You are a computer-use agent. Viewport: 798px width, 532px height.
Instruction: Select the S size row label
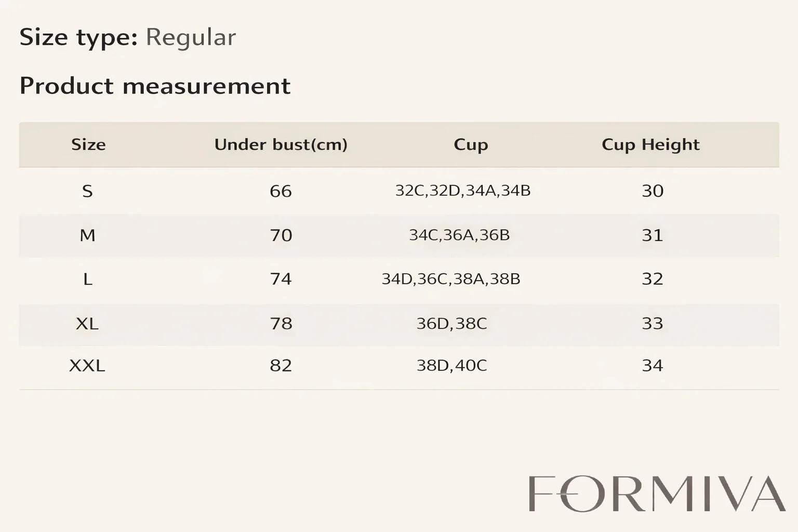87,191
